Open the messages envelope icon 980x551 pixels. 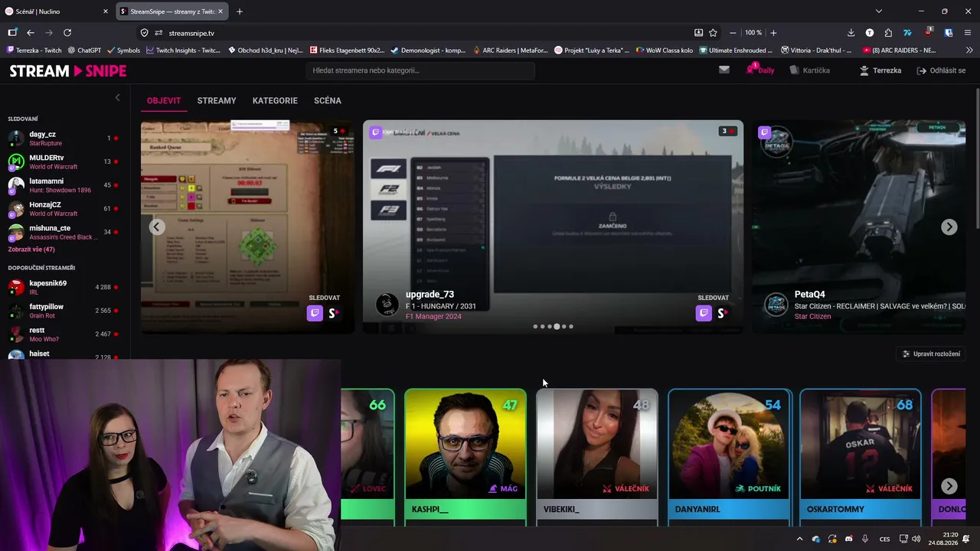724,70
